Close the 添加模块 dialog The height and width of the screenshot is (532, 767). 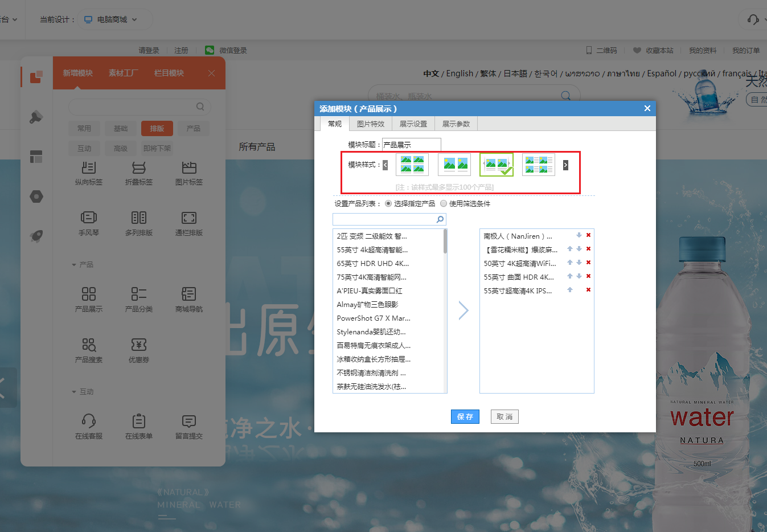click(647, 108)
